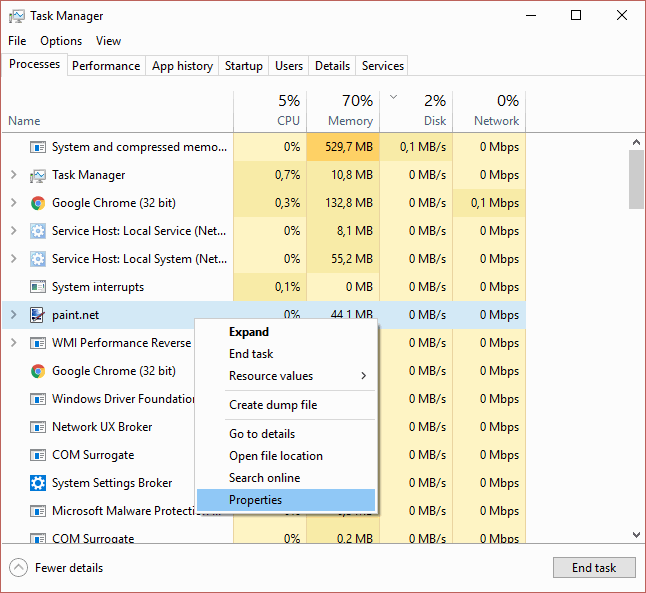The height and width of the screenshot is (593, 646).
Task: Switch to the Startup tab
Action: pos(243,66)
